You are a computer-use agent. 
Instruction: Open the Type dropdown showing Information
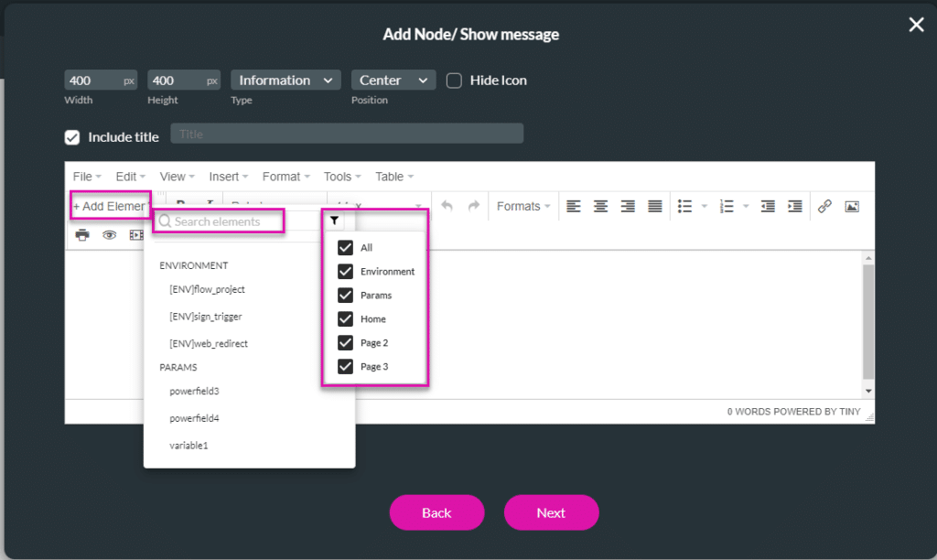[285, 81]
